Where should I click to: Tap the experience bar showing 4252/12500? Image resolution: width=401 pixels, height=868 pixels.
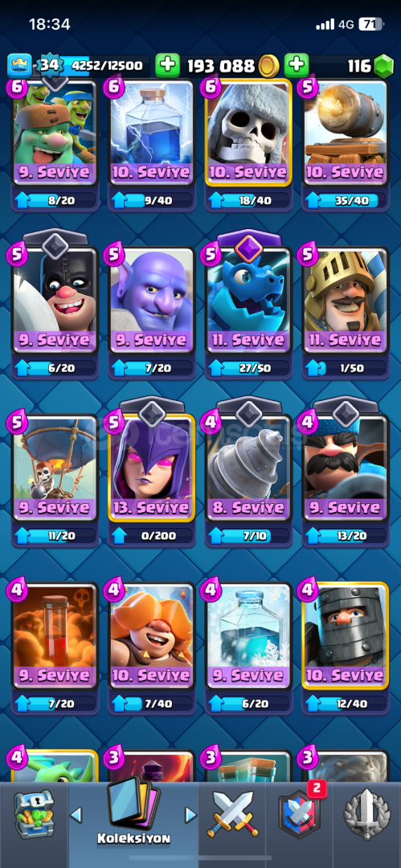pos(104,66)
